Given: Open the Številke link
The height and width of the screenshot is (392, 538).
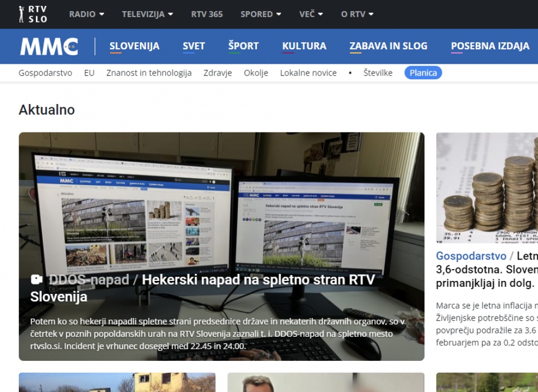Looking at the screenshot, I should pyautogui.click(x=378, y=73).
